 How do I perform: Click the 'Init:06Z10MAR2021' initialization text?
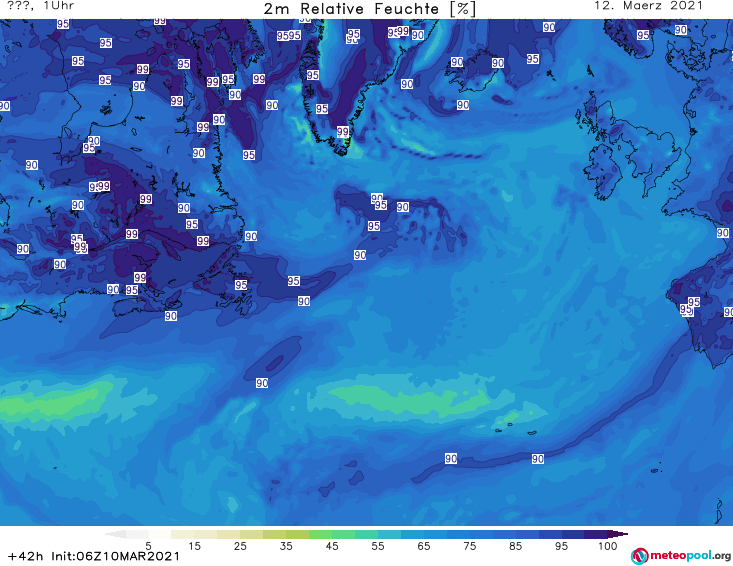115,556
